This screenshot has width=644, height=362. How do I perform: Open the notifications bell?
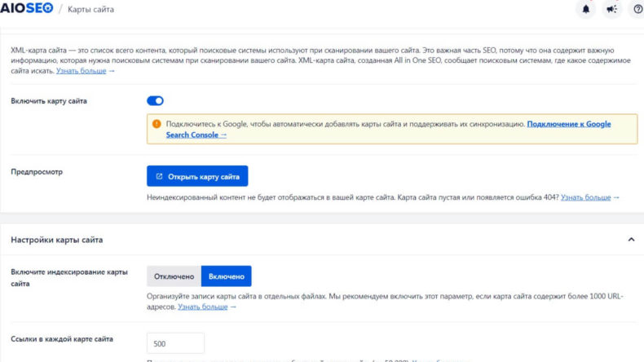coord(585,9)
